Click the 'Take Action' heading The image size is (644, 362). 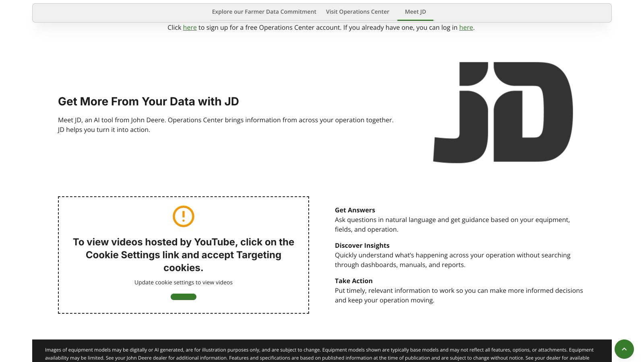(354, 281)
